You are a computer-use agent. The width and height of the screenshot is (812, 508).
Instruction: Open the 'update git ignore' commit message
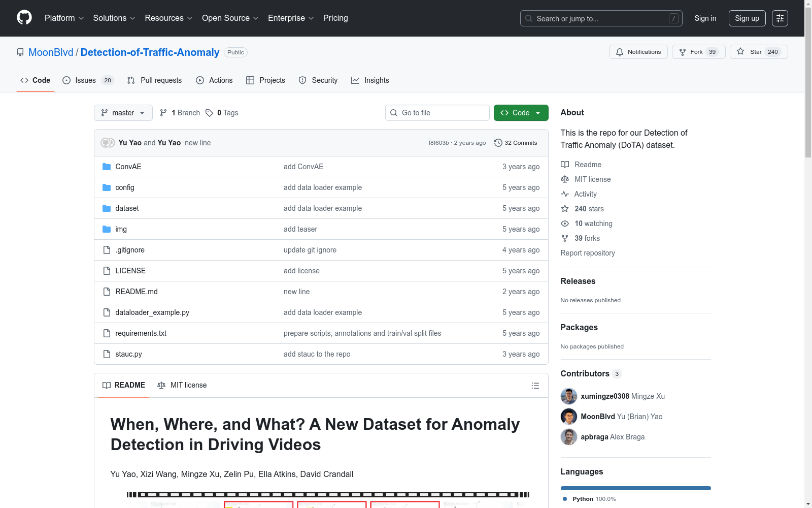pos(310,250)
